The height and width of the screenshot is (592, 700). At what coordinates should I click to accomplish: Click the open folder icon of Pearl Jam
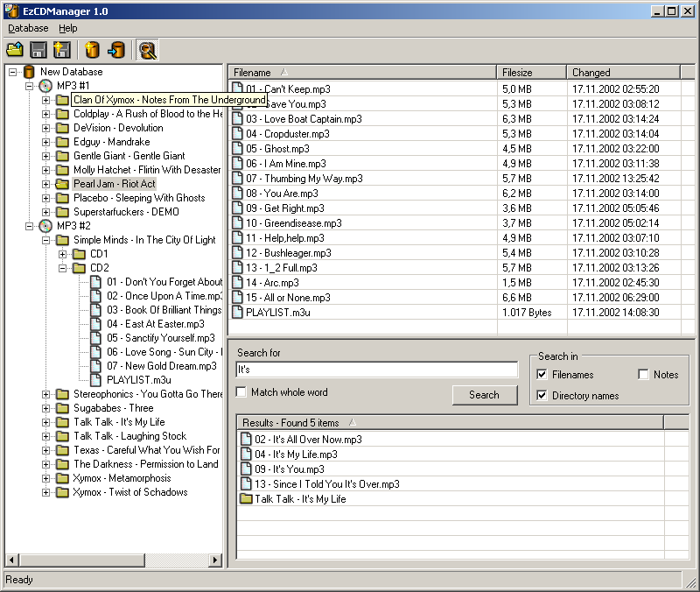pos(62,184)
